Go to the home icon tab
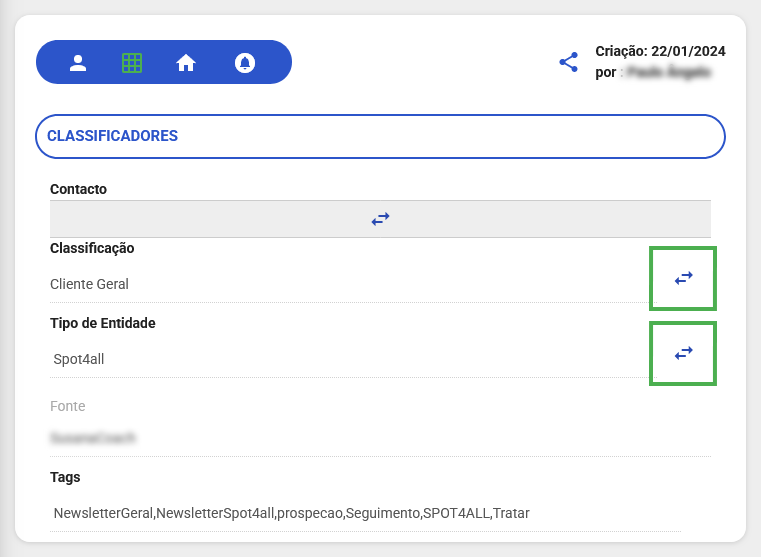 (x=186, y=63)
